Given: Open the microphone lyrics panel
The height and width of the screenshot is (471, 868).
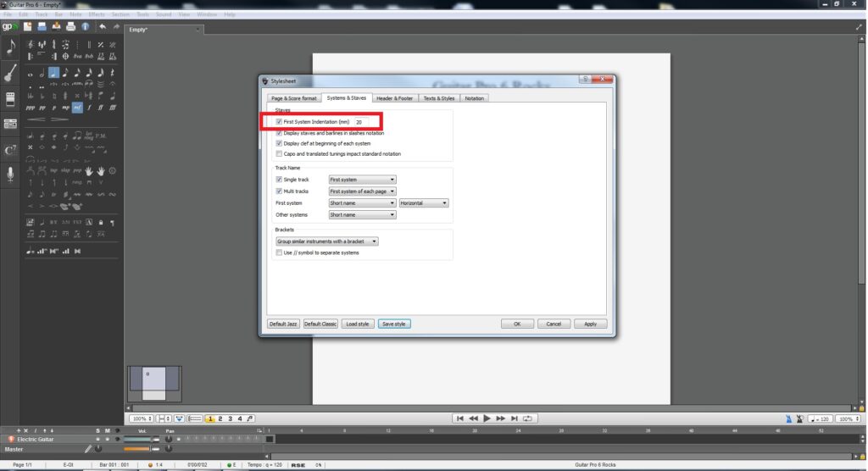Looking at the screenshot, I should [x=10, y=174].
